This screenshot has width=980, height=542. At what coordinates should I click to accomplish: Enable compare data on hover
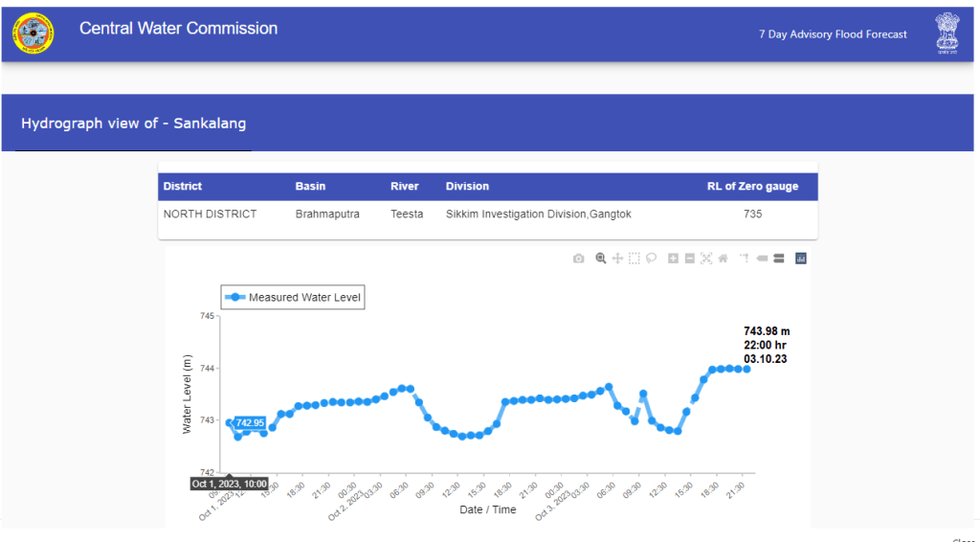[779, 259]
